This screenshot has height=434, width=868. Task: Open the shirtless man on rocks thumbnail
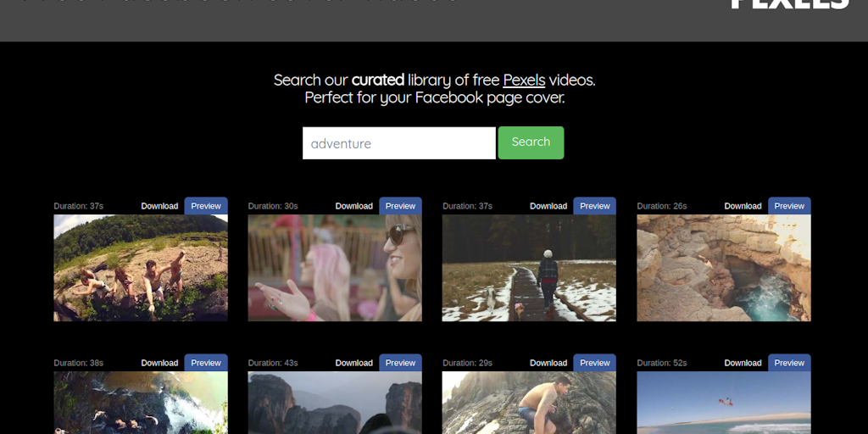click(529, 403)
